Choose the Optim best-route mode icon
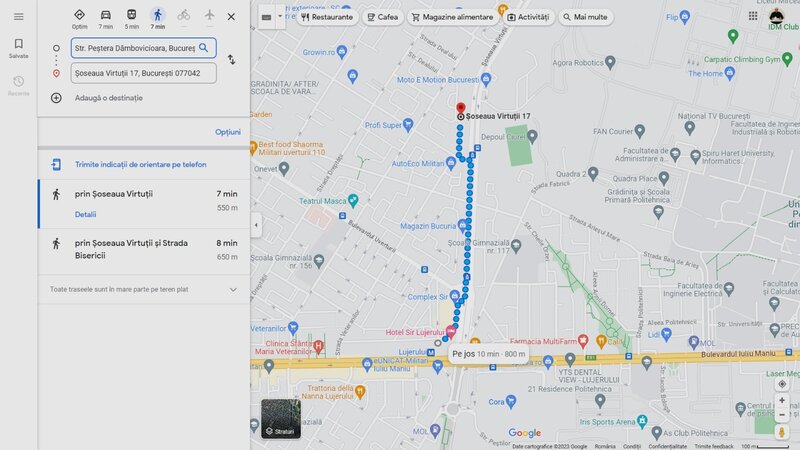 pos(79,15)
